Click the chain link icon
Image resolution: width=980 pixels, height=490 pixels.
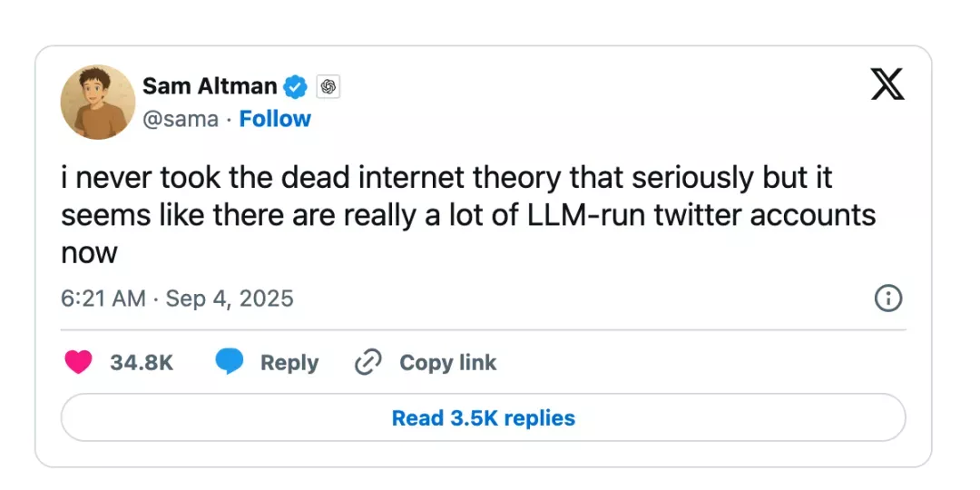367,363
